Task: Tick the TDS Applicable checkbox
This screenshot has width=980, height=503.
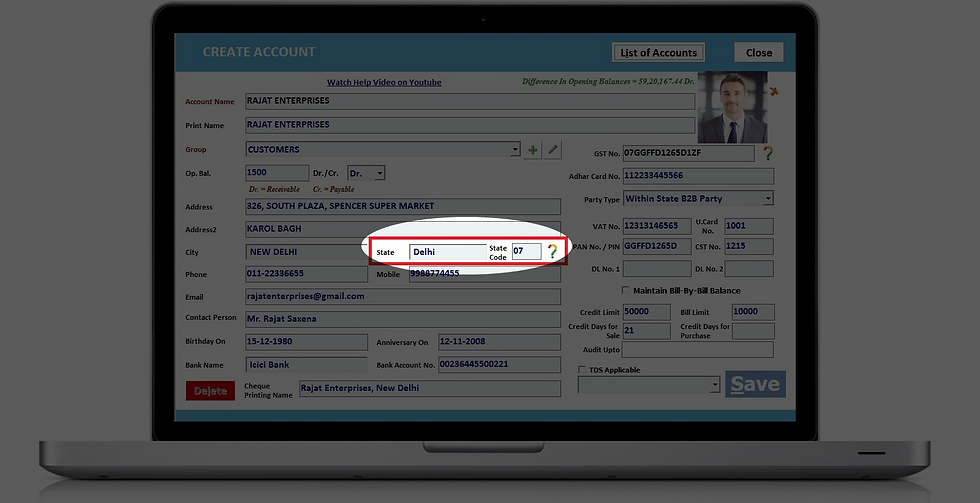Action: coord(582,370)
